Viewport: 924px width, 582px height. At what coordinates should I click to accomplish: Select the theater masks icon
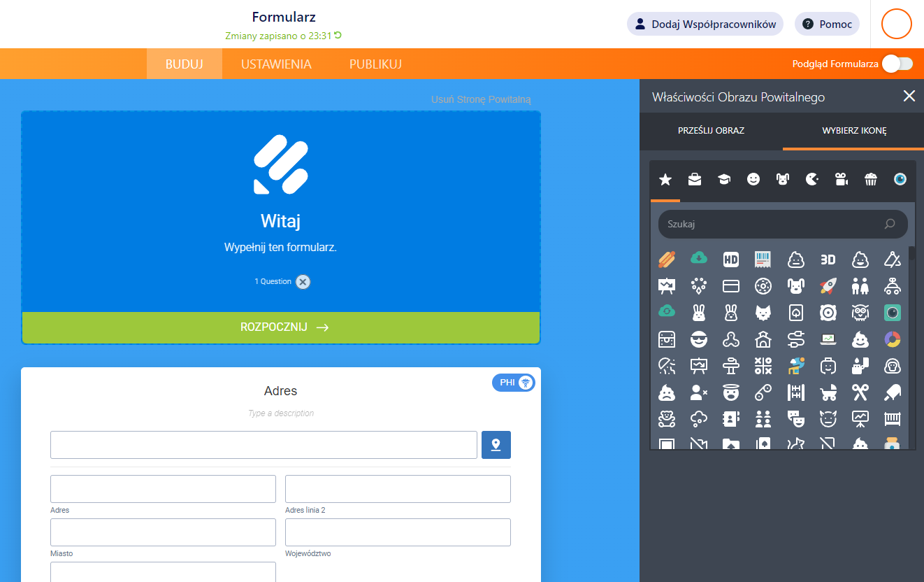pyautogui.click(x=795, y=419)
